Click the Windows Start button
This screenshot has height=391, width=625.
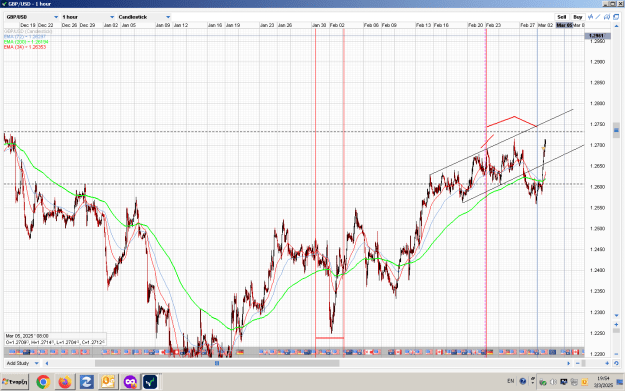pos(15,382)
